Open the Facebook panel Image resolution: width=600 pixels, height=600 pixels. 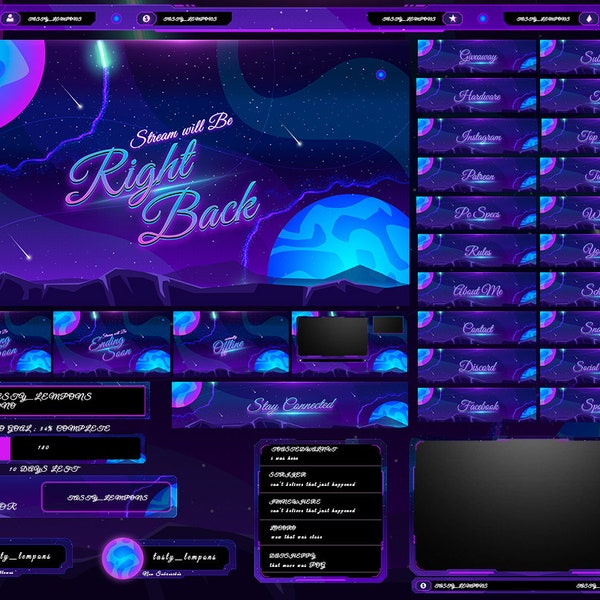click(477, 404)
